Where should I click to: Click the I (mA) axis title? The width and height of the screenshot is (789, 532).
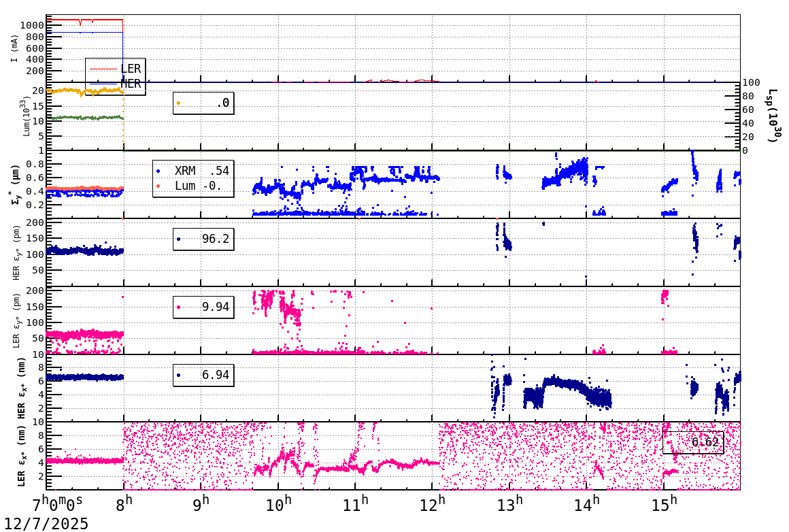14,48
